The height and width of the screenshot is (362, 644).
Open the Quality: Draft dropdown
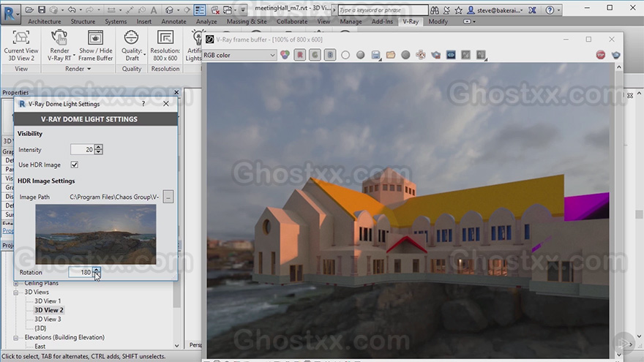[132, 46]
